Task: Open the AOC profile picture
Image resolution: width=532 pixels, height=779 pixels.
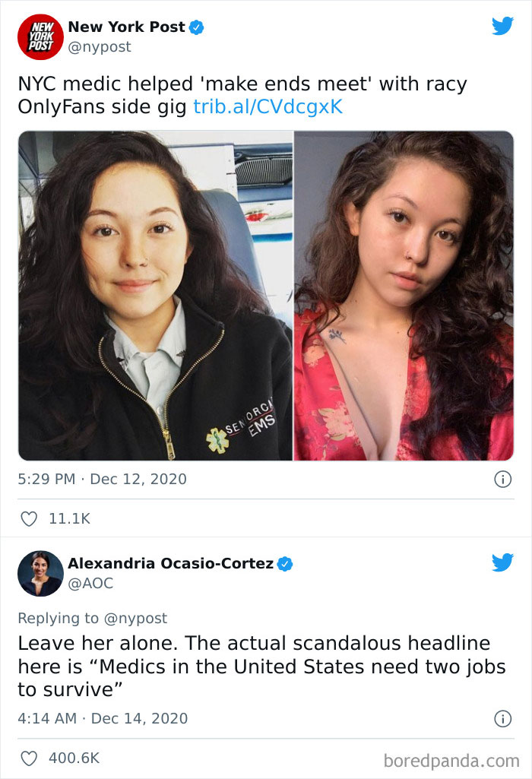Action: (40, 573)
